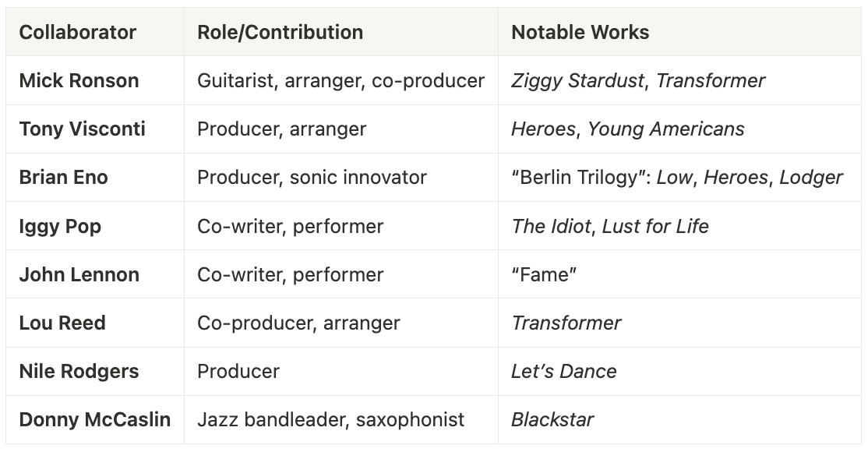Select the Blackstar cell
Screen dimensions: 868x452
tap(679, 419)
